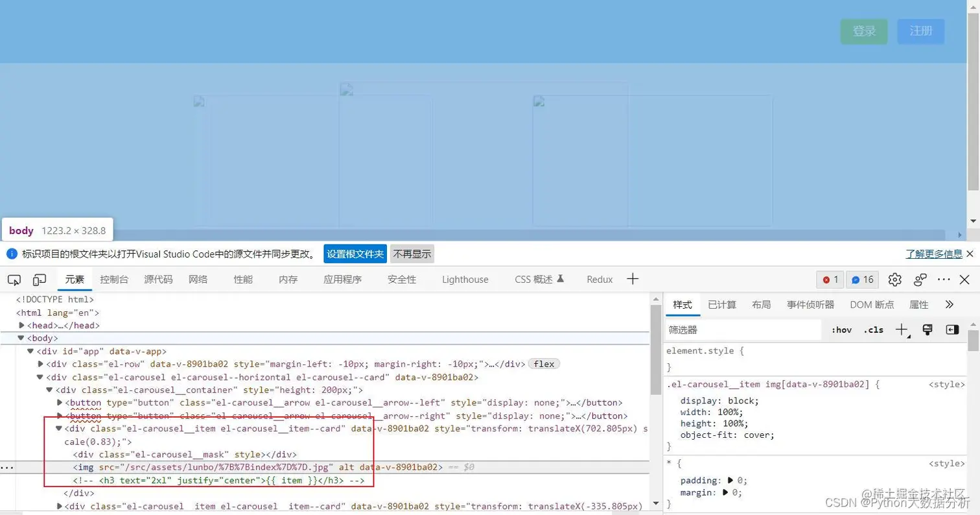The height and width of the screenshot is (515, 980).
Task: Click the page's 注册 button
Action: [921, 31]
